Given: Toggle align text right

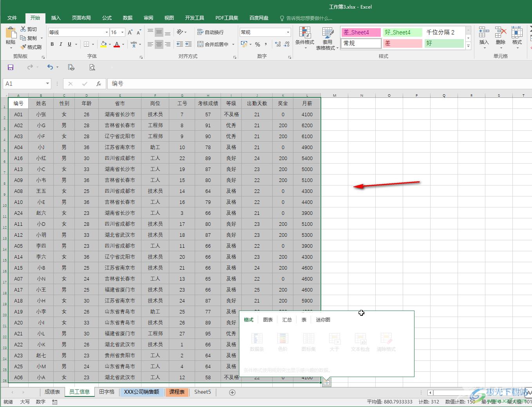Looking at the screenshot, I should coord(168,44).
